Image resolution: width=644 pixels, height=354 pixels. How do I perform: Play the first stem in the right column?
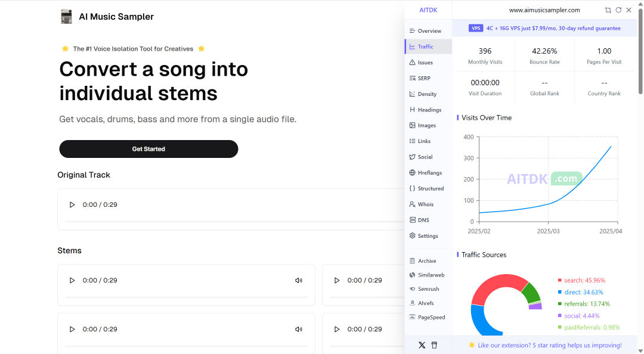point(337,280)
